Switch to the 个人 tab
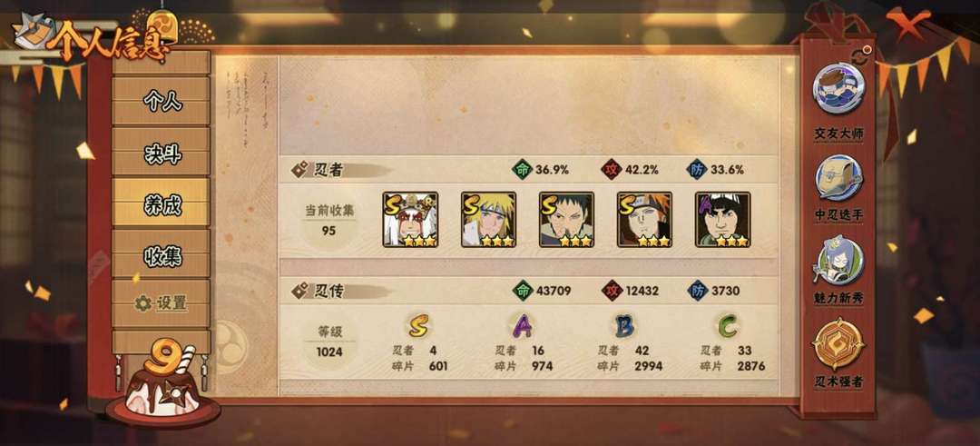Image resolution: width=980 pixels, height=446 pixels. click(x=162, y=100)
